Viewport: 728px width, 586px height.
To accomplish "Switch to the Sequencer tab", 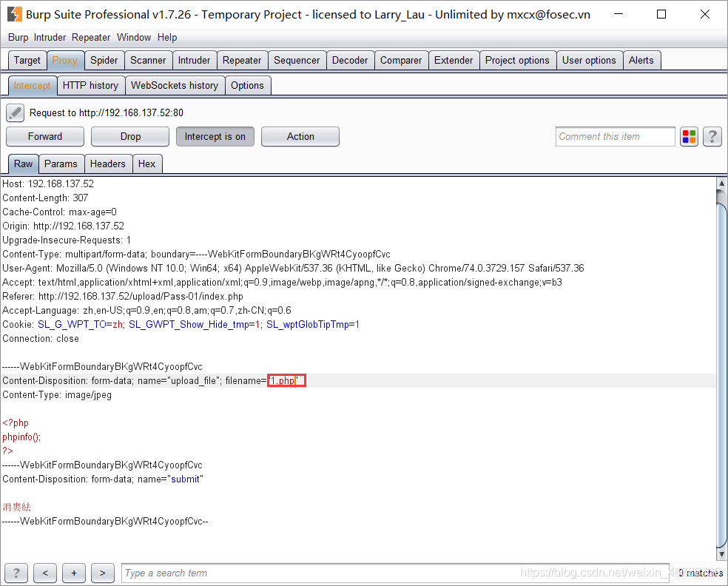I will (297, 61).
